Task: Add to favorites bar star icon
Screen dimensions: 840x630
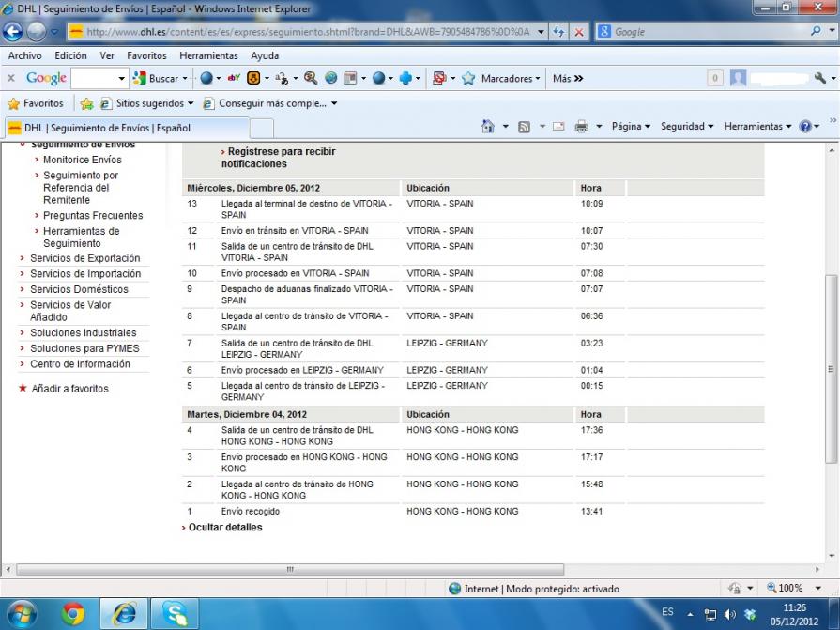Action: pos(86,103)
